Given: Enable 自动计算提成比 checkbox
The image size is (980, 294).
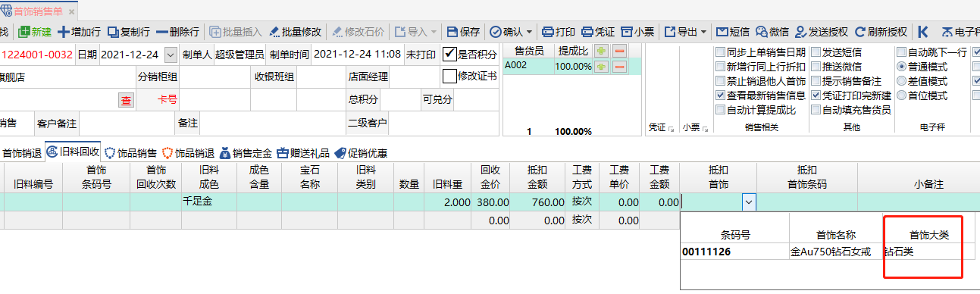Looking at the screenshot, I should 720,110.
